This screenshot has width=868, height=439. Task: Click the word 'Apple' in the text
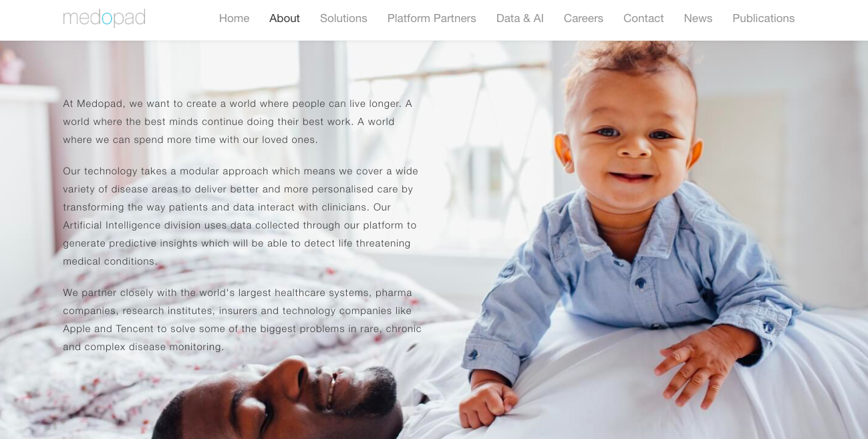[x=77, y=329]
